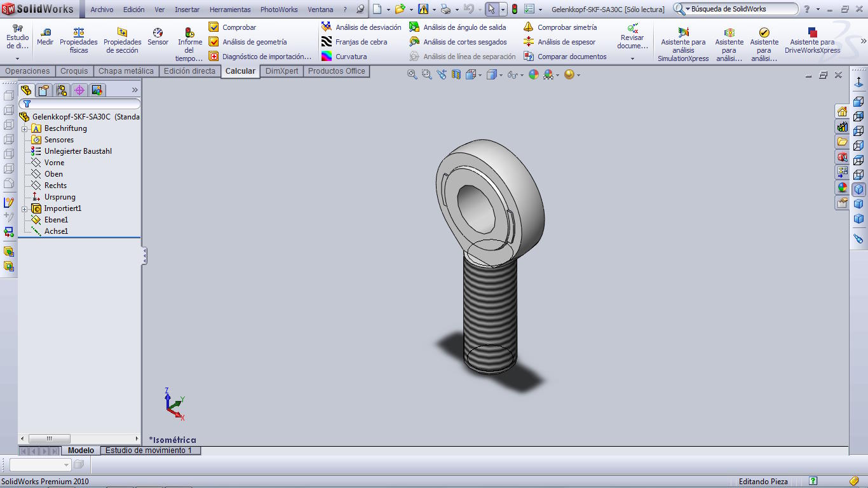Launch the SimulationXpress analysis wizard

pyautogui.click(x=683, y=44)
